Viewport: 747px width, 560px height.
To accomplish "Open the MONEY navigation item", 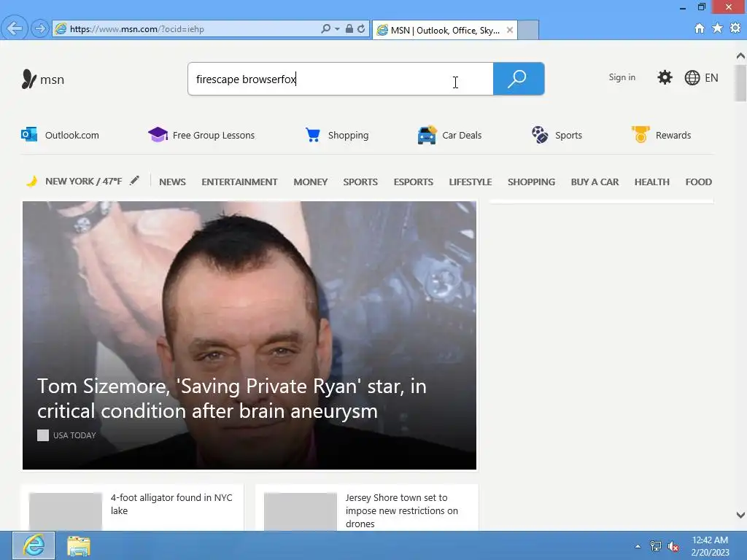I will click(311, 182).
